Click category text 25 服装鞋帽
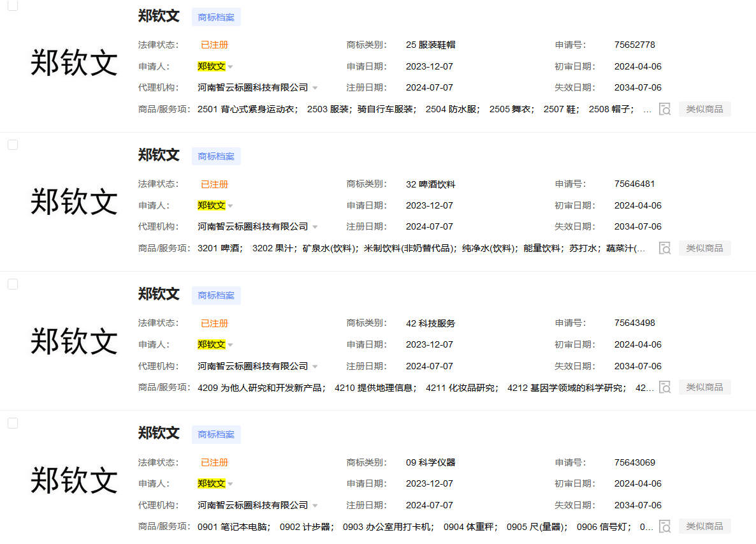Viewport: 756px width, 544px height. click(430, 45)
